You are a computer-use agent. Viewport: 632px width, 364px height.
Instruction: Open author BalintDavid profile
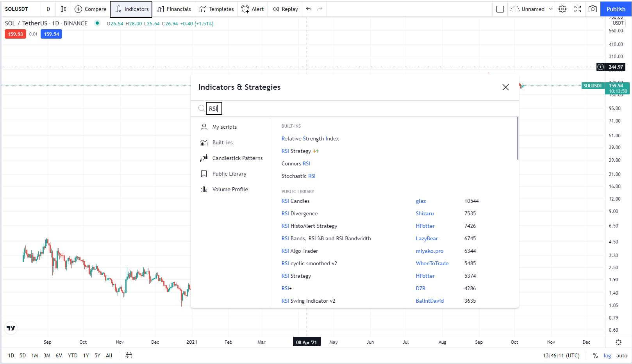coord(430,301)
